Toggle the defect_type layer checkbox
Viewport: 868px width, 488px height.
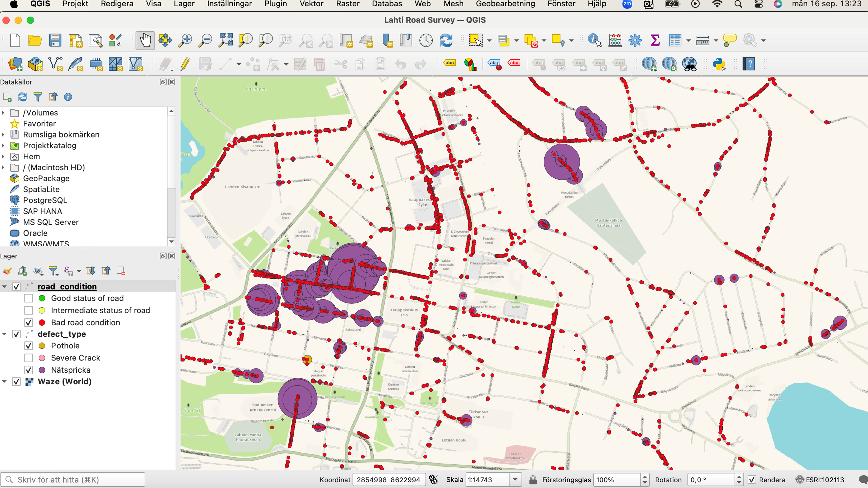[x=16, y=334]
